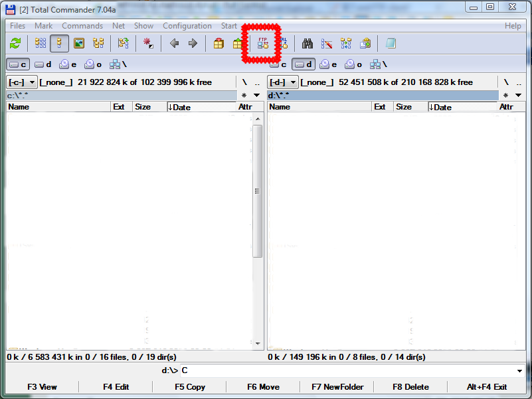
Task: Select drive d button in left panel
Action: [43, 64]
